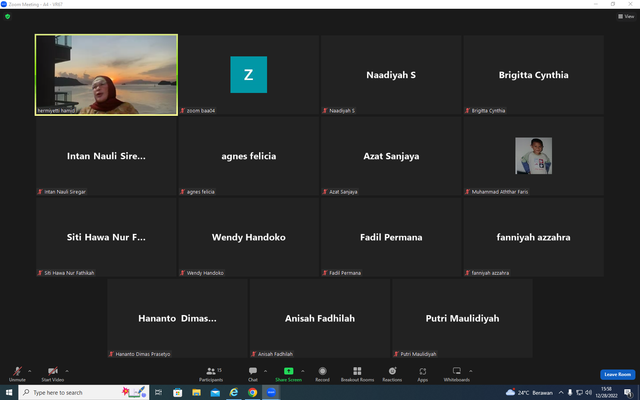The height and width of the screenshot is (400, 640).
Task: Start recording with the Record button
Action: (322, 374)
